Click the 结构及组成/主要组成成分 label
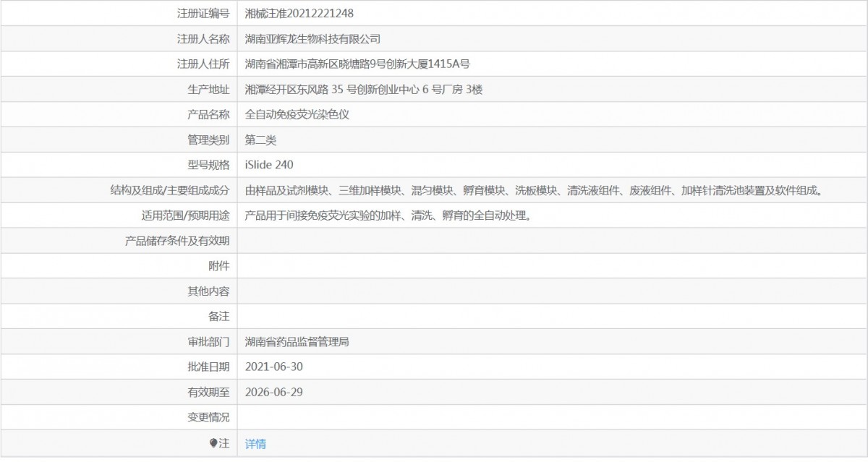 pos(170,190)
